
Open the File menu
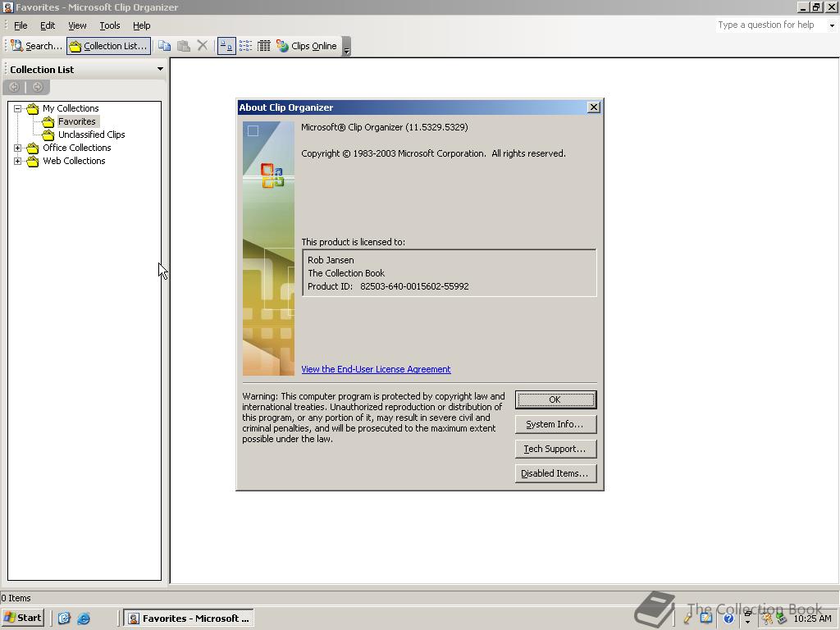(21, 25)
